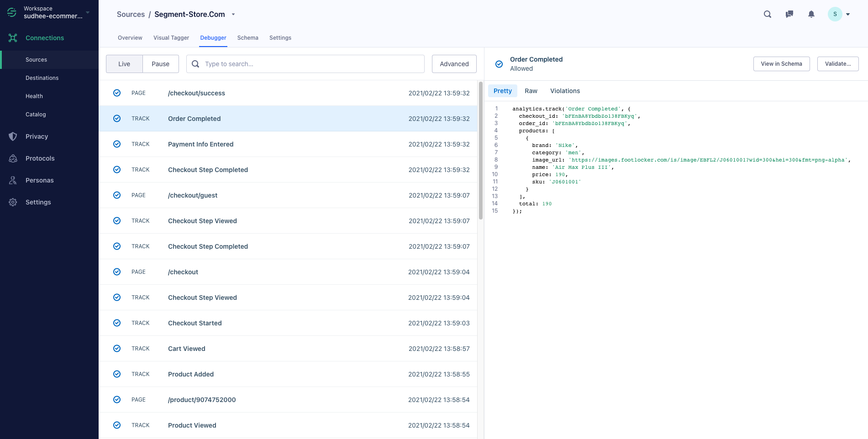Open Privacy shield icon in sidebar
The image size is (868, 439).
(13, 136)
